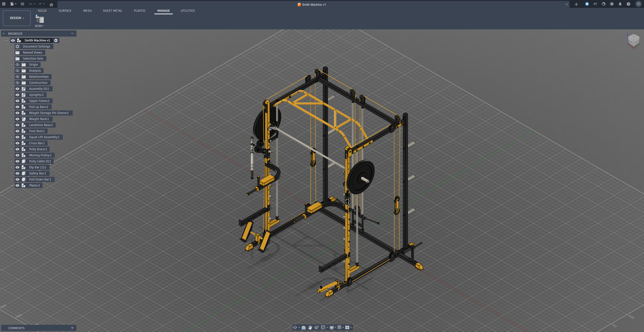
Task: Collapse the Smith Machine v1 root node
Action: (7, 40)
